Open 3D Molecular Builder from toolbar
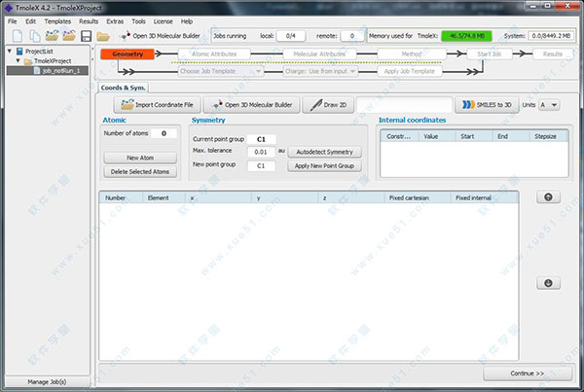Viewport: 584px width, 392px height. click(162, 36)
